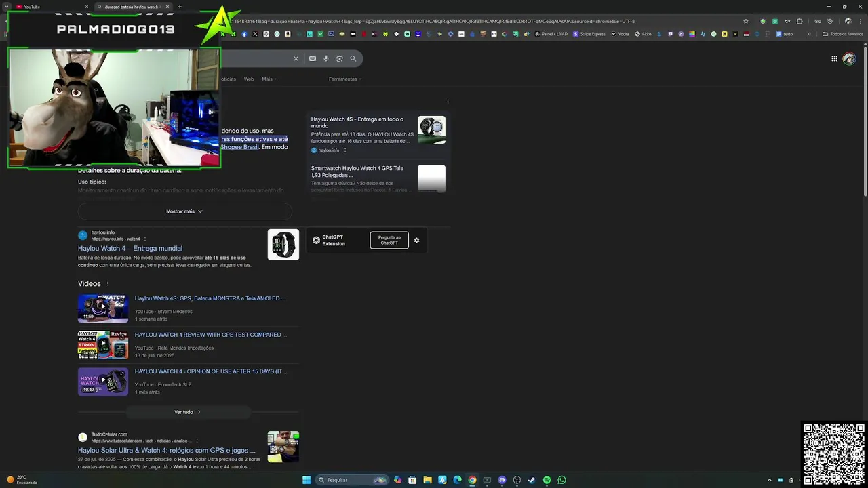Screen dimensions: 868x488
Task: Open File Explorer from the taskbar
Action: point(427,480)
